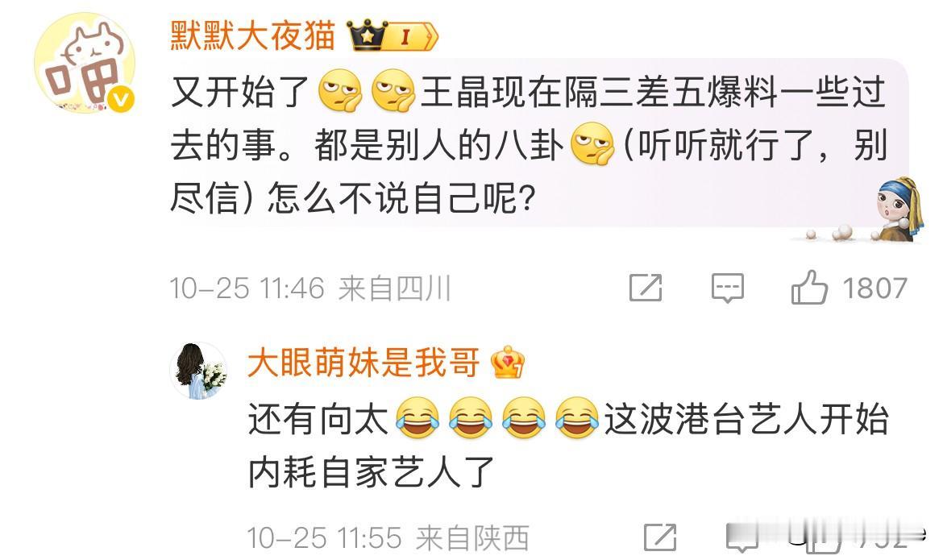Click timestamp 10-25 11:55 来自陕西
Viewport: 943px width, 560px height.
388,537
